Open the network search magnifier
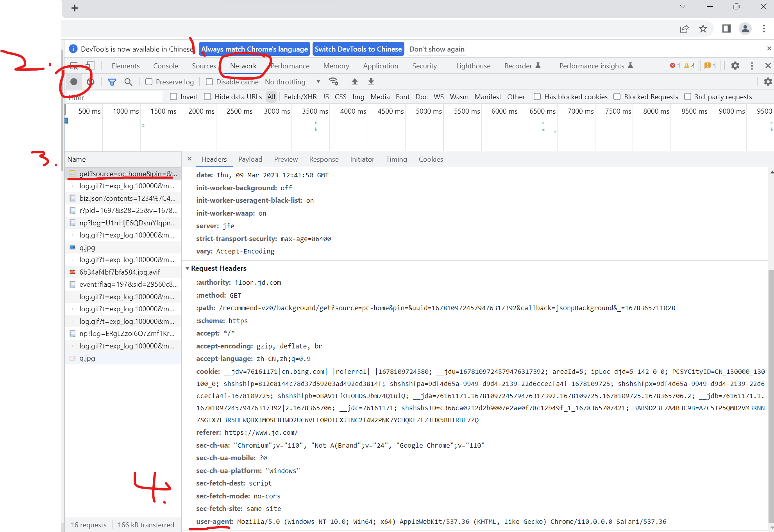 [128, 82]
